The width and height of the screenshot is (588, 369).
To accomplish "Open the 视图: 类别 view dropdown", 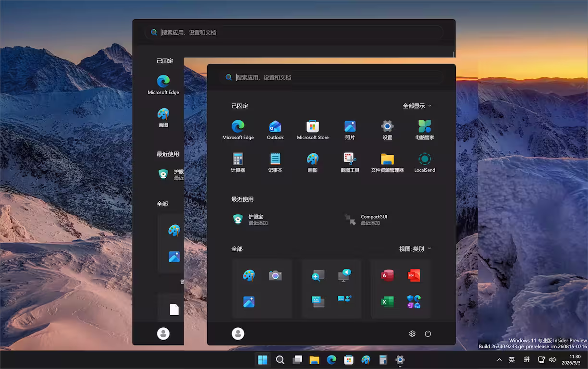I will (x=415, y=249).
